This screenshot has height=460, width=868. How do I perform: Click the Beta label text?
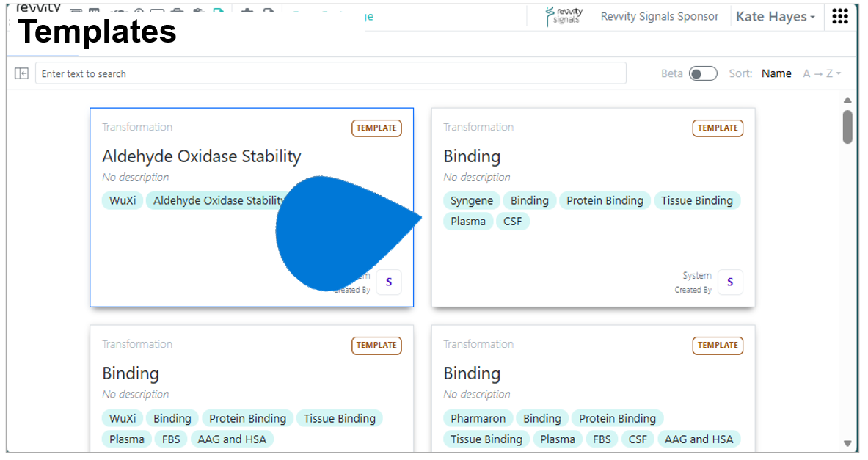click(671, 73)
